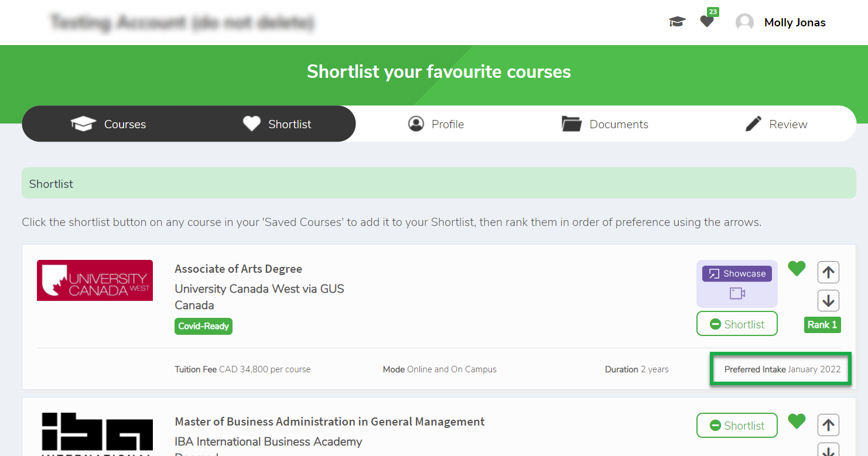Move the Associate of Arts course down in rank
868x456 pixels.
tap(828, 300)
